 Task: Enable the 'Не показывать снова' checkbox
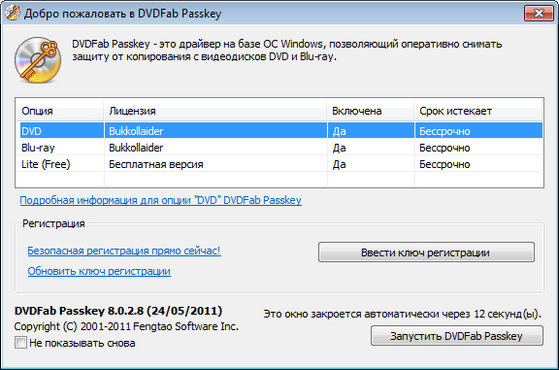tap(20, 343)
